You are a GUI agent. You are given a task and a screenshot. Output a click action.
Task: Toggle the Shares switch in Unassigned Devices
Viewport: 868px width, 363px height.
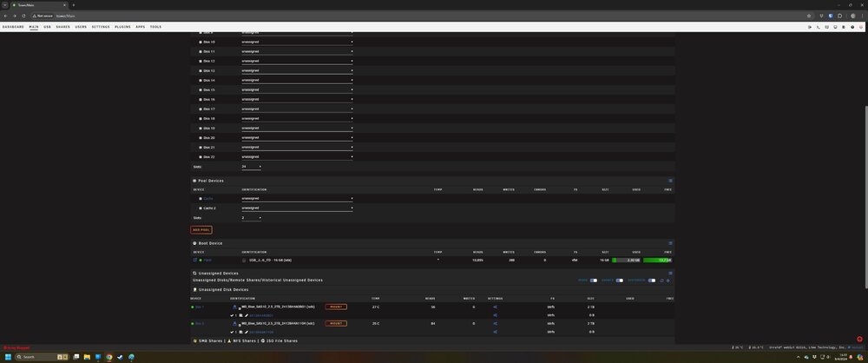[620, 280]
